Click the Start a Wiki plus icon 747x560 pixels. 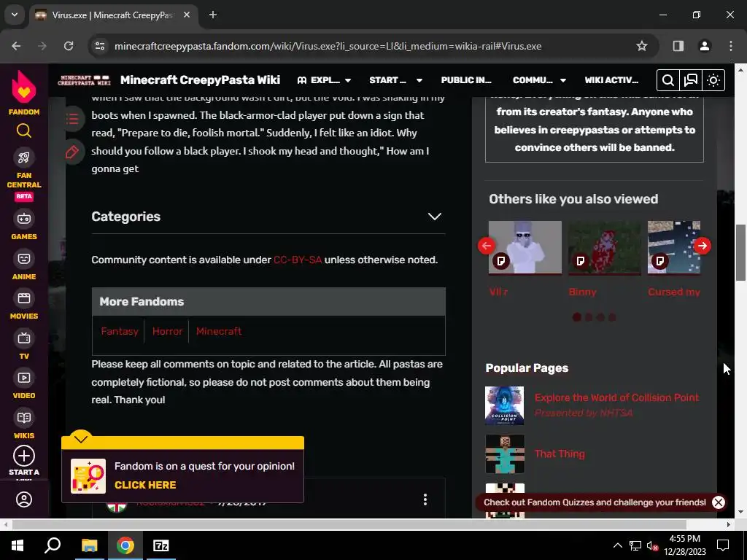pyautogui.click(x=24, y=456)
